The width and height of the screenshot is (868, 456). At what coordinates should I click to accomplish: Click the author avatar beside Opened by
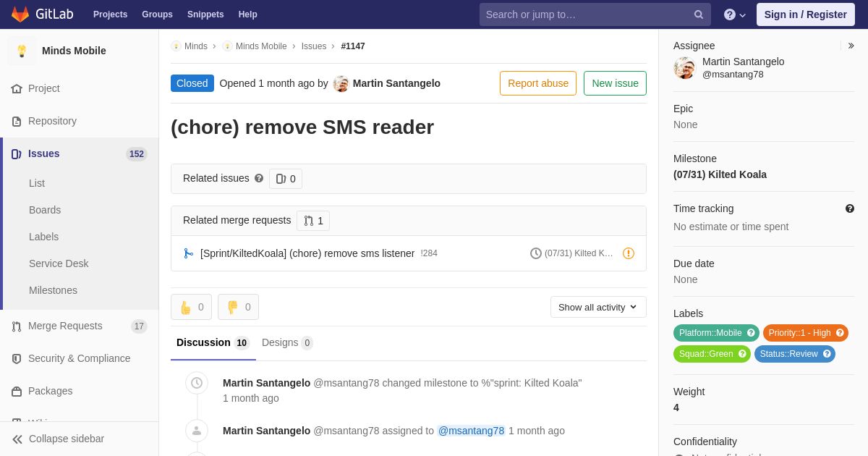(341, 84)
